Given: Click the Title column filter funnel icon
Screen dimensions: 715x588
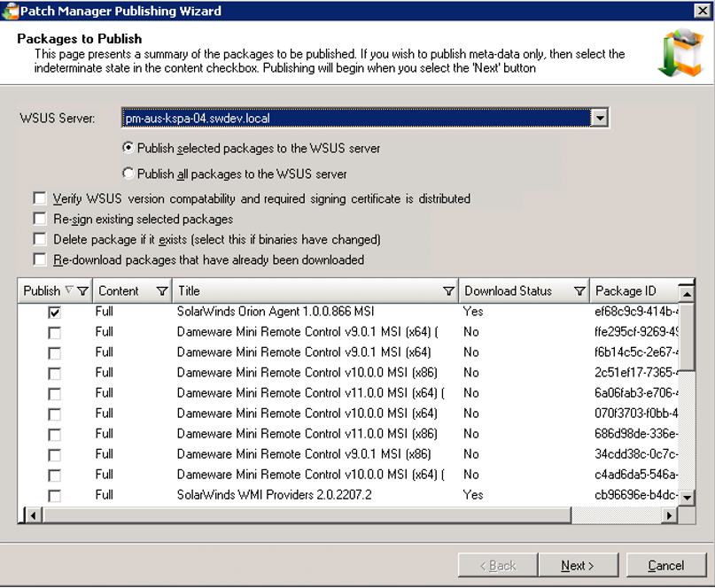Looking at the screenshot, I should (x=448, y=291).
